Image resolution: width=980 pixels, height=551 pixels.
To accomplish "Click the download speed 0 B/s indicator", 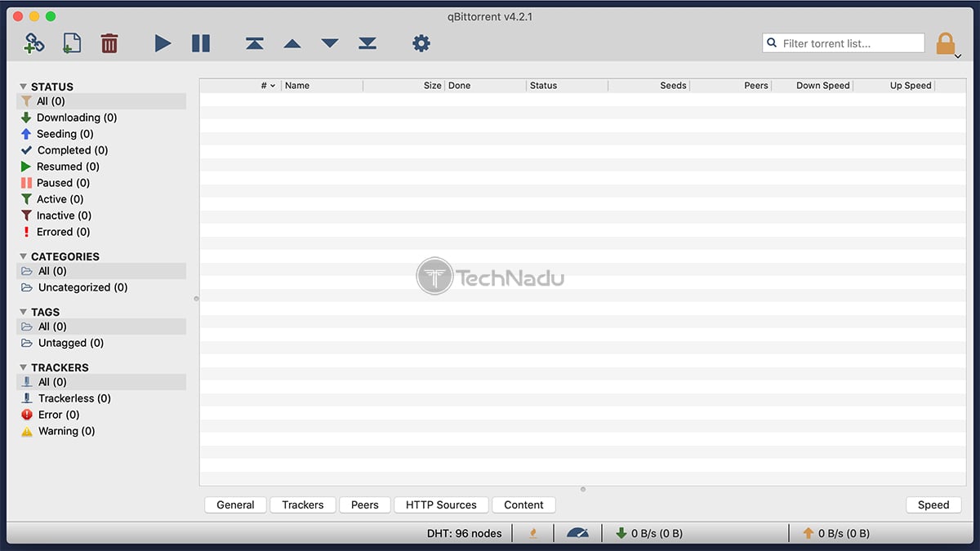I will coord(649,533).
